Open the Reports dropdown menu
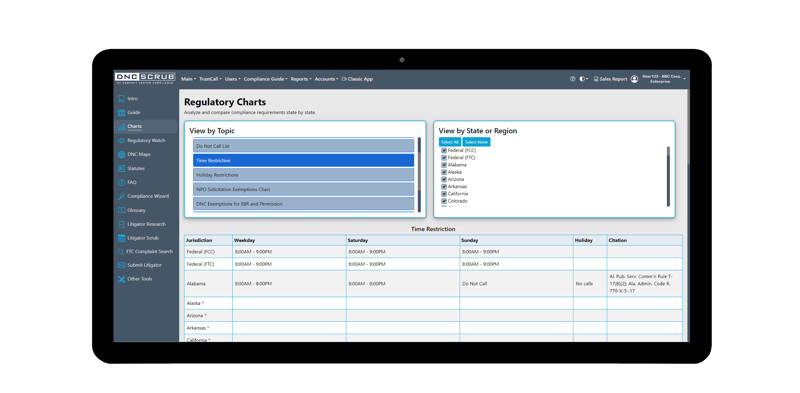Image resolution: width=800 pixels, height=393 pixels. click(301, 79)
